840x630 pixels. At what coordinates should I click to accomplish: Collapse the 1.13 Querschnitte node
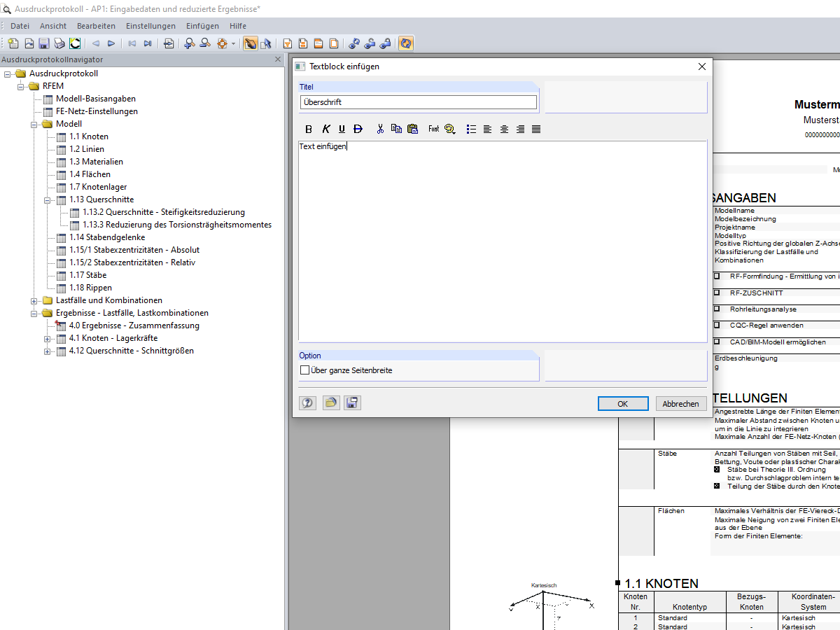point(48,199)
